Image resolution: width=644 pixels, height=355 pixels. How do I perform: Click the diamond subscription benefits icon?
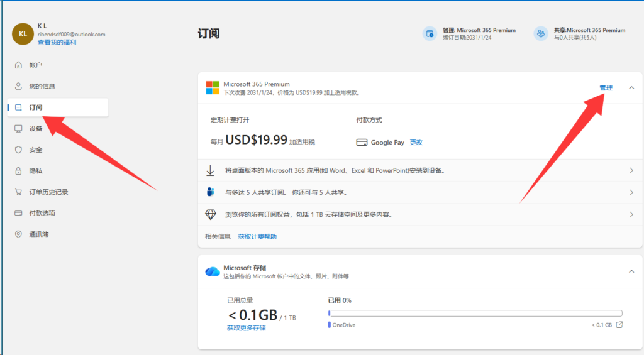coord(211,214)
